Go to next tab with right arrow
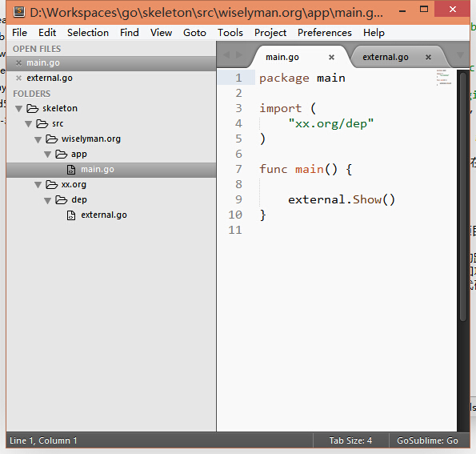 point(239,55)
